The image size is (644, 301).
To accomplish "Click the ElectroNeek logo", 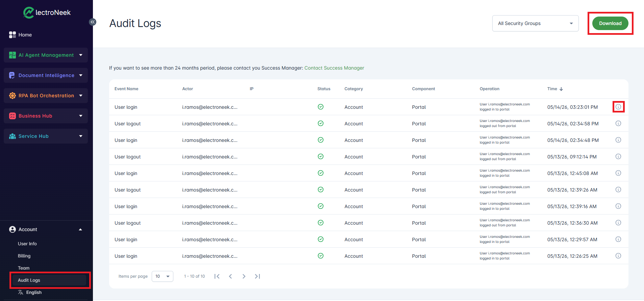I will [47, 12].
